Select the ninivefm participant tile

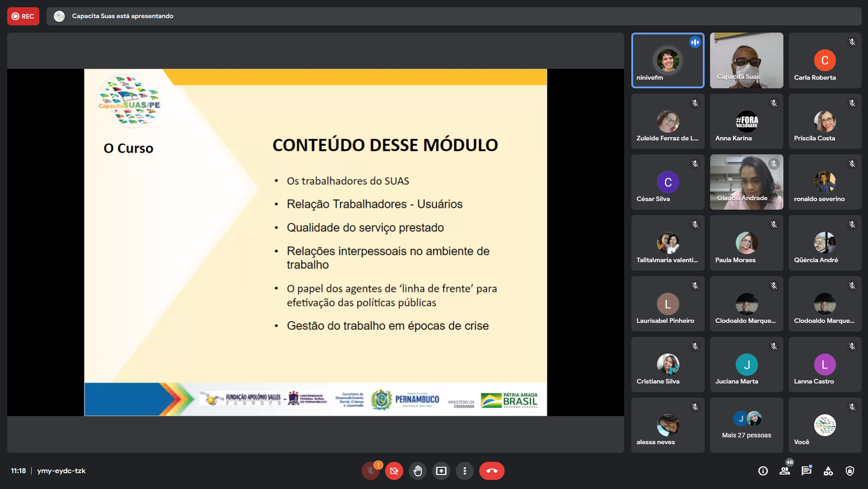point(668,60)
